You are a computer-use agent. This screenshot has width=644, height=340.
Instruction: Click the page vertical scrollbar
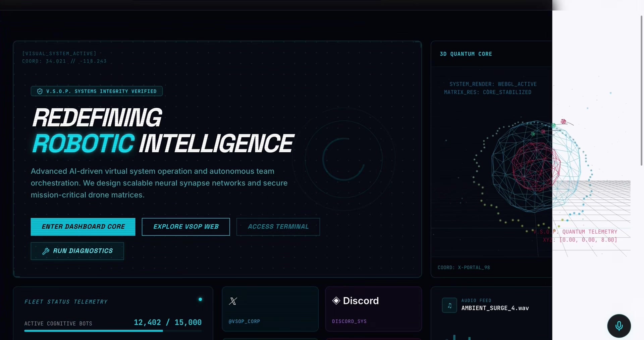click(642, 91)
